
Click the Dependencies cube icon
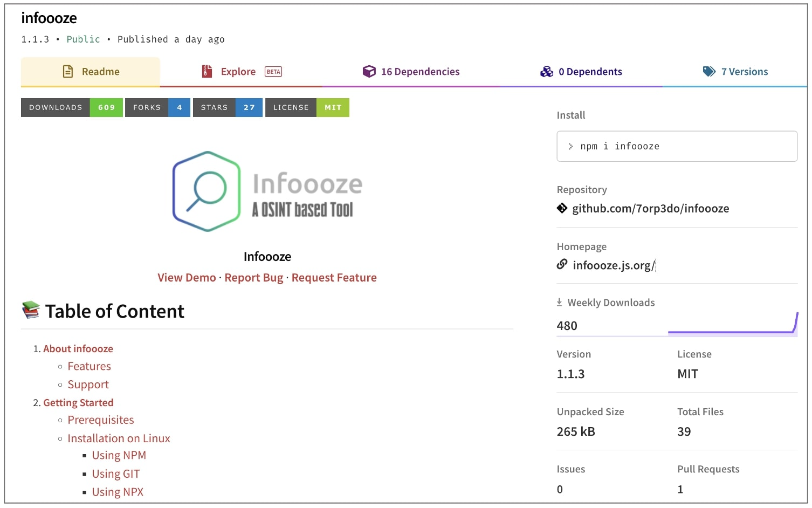(369, 72)
